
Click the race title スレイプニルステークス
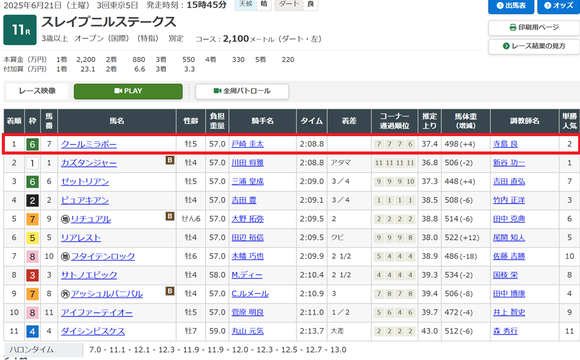point(109,22)
